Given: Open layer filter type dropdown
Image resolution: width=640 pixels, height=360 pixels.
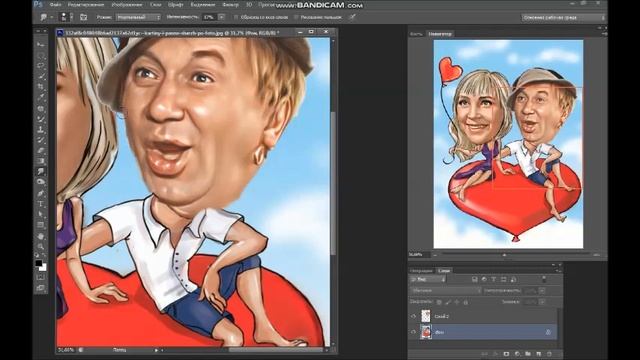Looking at the screenshot, I should 428,280.
